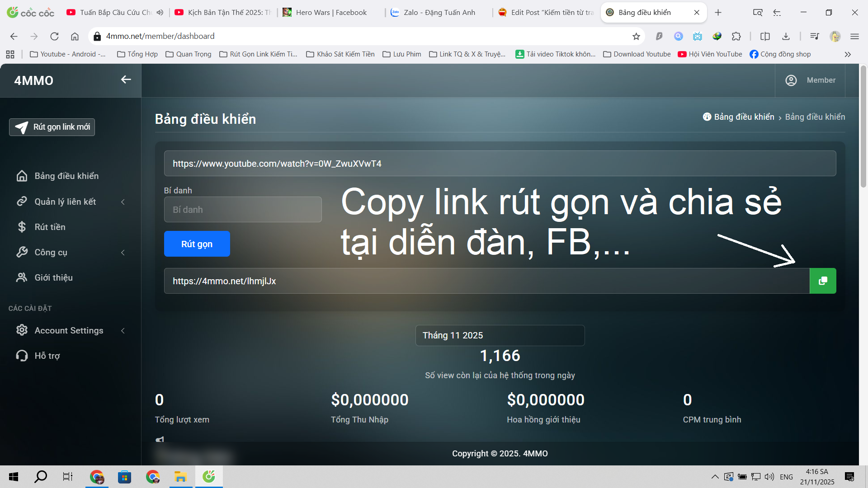Mute the playing YouTube tab audio
Viewport: 868px width, 488px height.
point(160,12)
